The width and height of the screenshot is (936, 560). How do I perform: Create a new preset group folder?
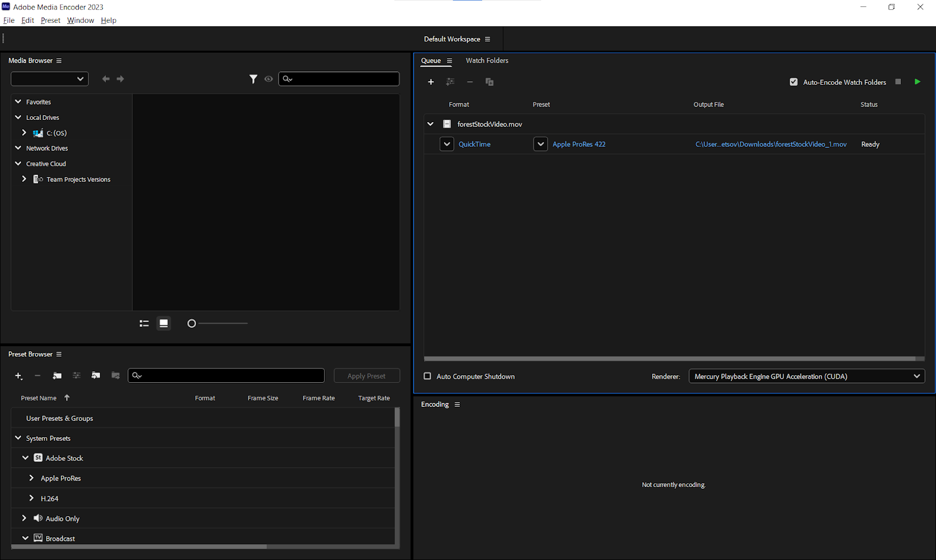57,376
